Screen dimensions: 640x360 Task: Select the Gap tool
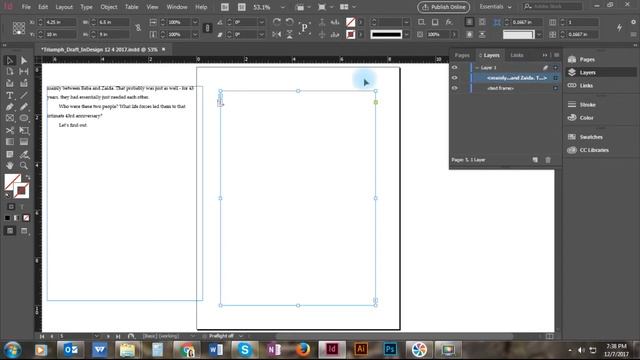tap(24, 71)
